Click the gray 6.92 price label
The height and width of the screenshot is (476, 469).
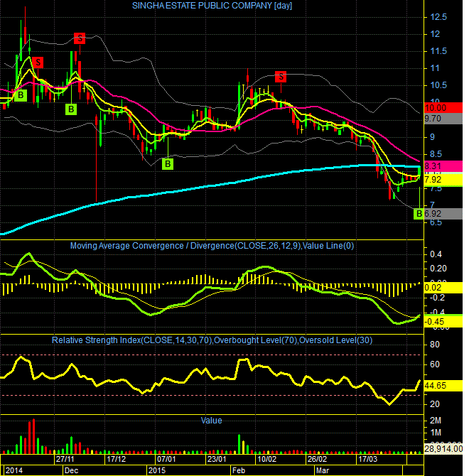tap(443, 214)
